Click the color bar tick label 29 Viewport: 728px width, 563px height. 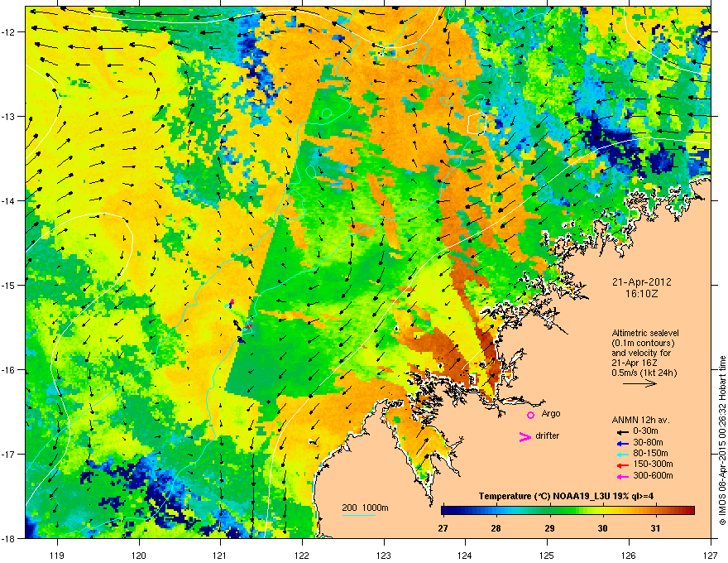(549, 528)
